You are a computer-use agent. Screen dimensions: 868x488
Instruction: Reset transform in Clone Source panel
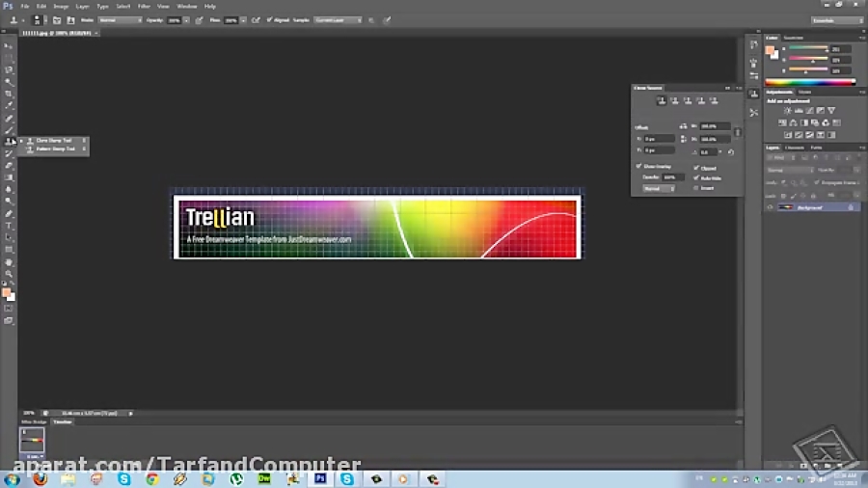tap(731, 152)
